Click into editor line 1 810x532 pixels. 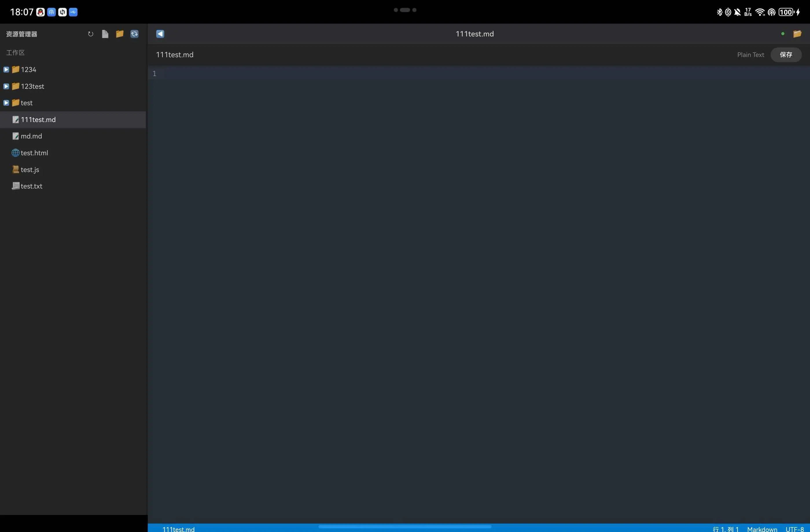tap(476, 73)
